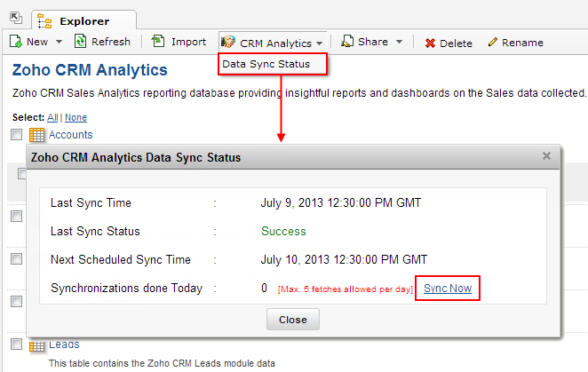Click the Select All link
Image resolution: width=588 pixels, height=372 pixels.
52,117
